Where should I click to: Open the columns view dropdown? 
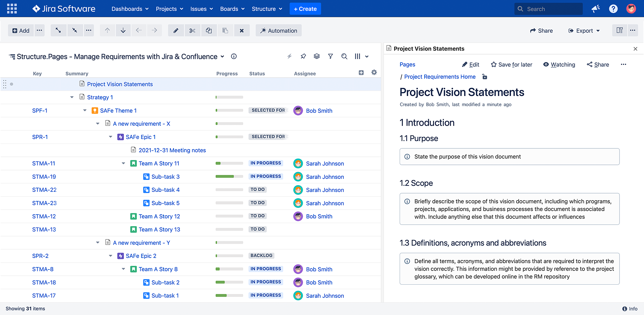tap(362, 56)
